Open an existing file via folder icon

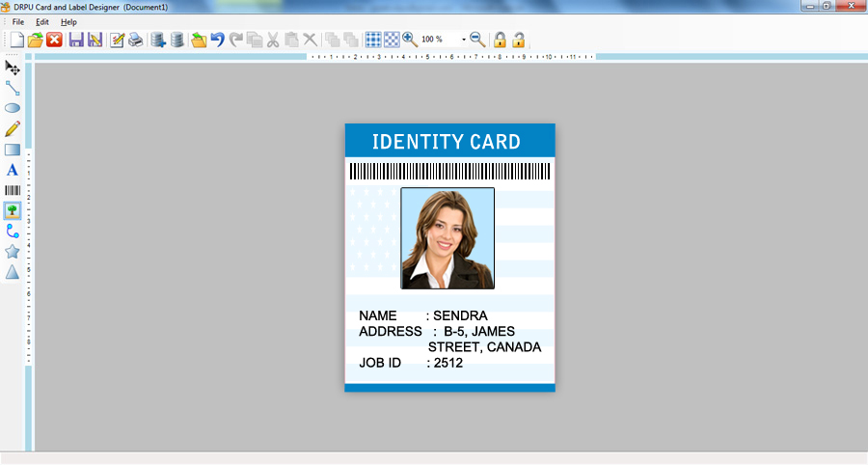point(35,40)
